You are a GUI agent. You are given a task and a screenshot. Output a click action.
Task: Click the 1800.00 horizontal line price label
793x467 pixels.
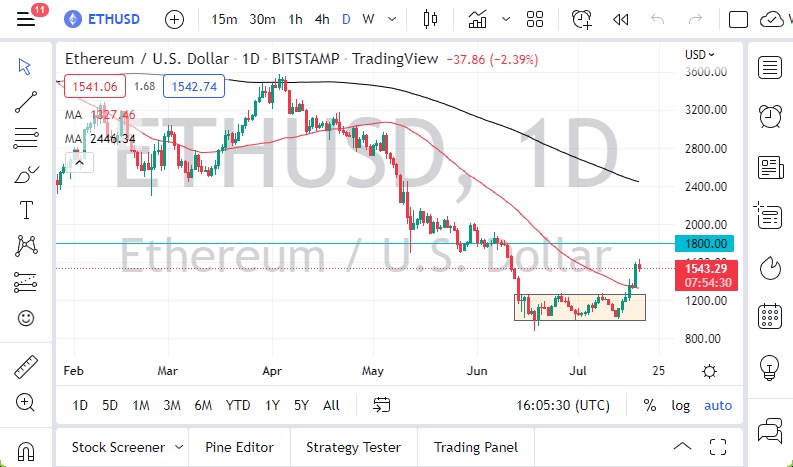pos(708,243)
